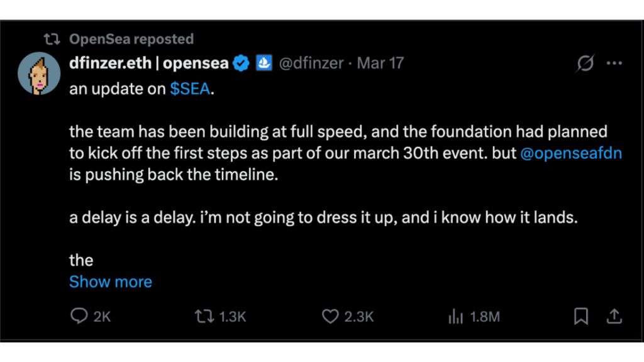Viewport: 644px width, 362px height.
Task: Open the profile picture avatar
Action: coord(39,74)
